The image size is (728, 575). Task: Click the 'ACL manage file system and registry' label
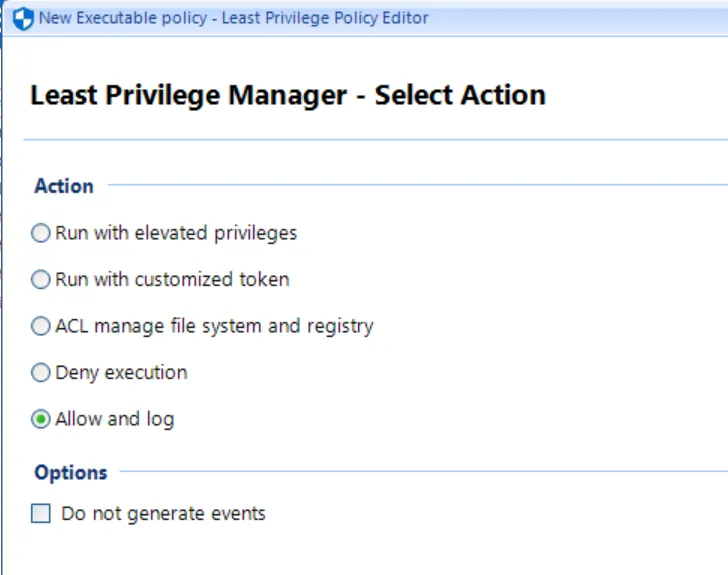[214, 326]
